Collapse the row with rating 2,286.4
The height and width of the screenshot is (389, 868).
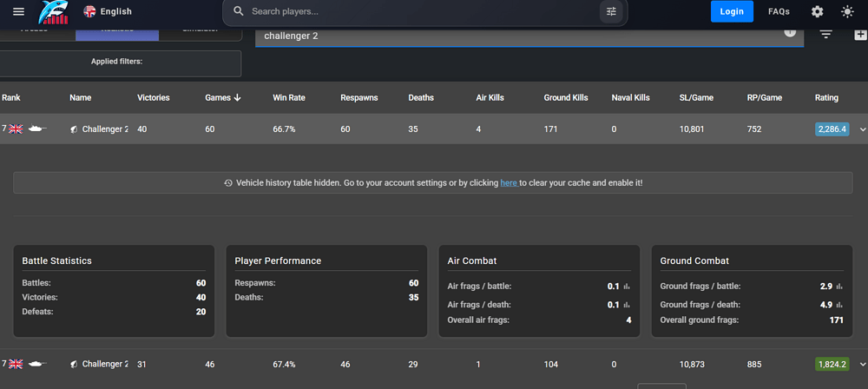click(862, 129)
